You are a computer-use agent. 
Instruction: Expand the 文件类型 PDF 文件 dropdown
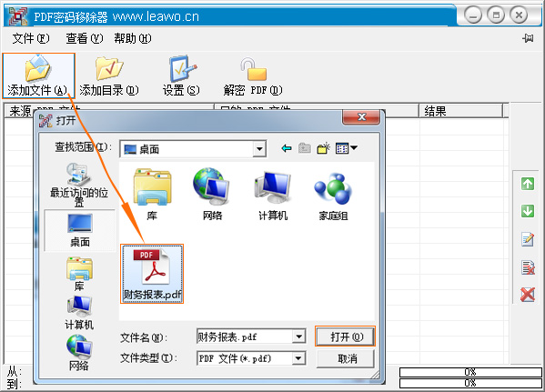[x=298, y=358]
